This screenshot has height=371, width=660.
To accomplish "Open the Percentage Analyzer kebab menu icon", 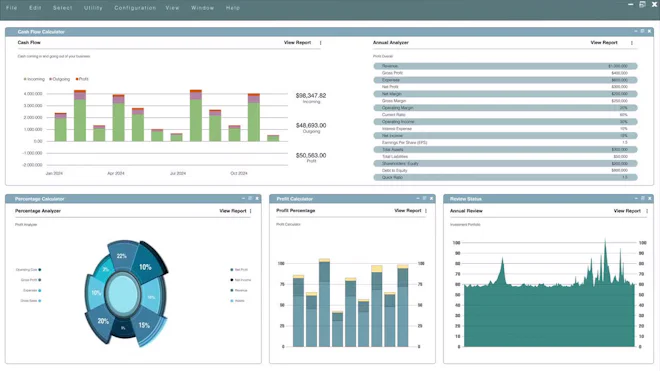I will (x=251, y=211).
